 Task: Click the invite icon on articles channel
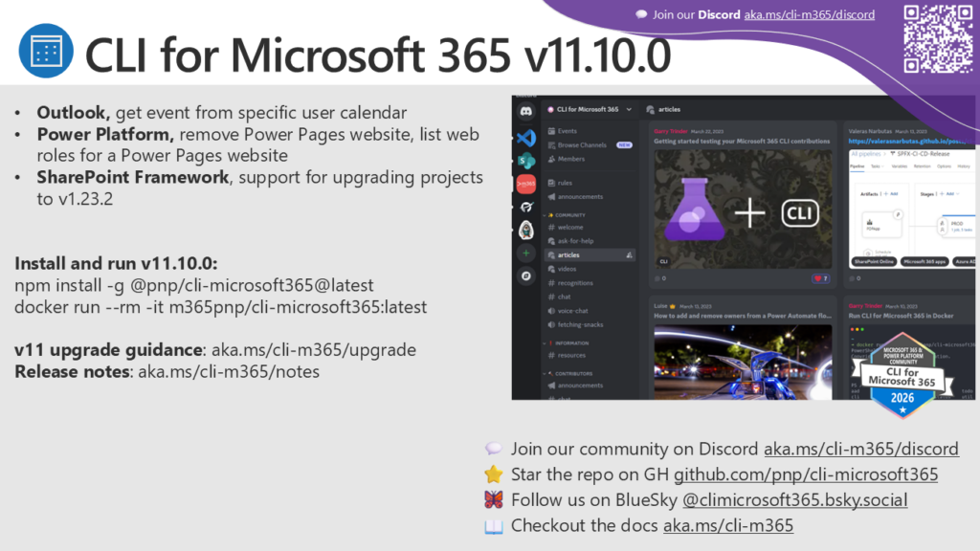pos(629,254)
